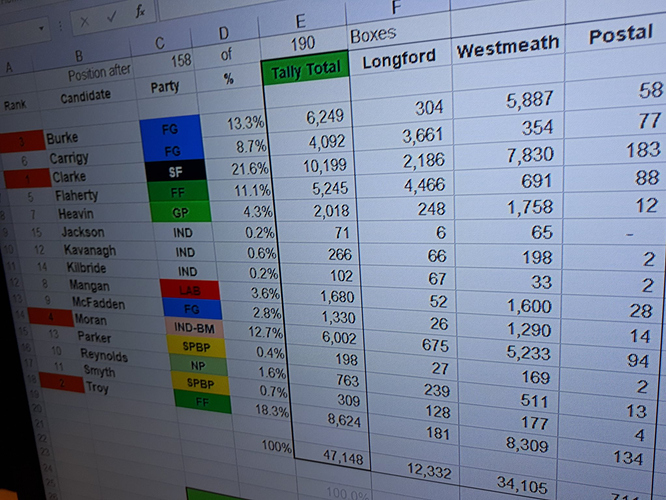Select the candidate name cell Burke

[x=63, y=138]
